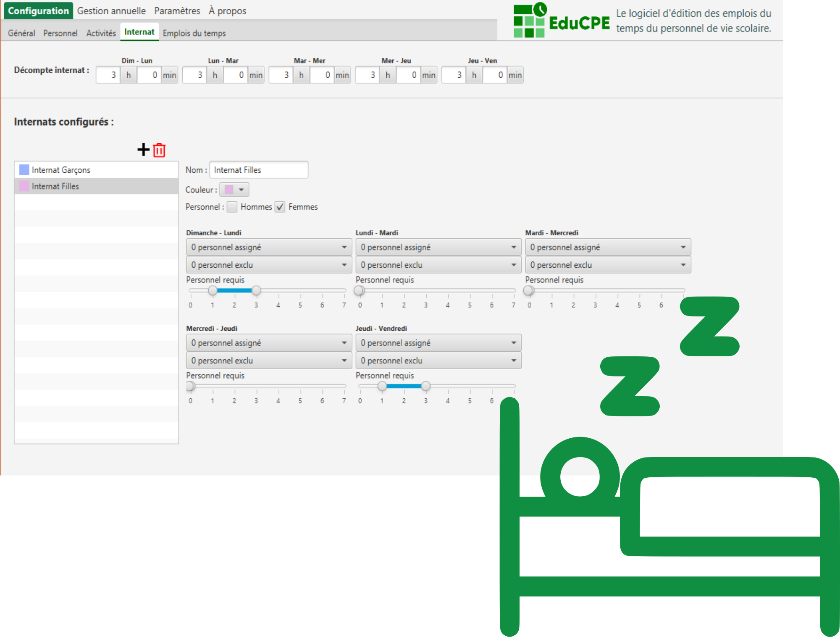The image size is (840, 637).
Task: Click the Internat Garçons blue color square
Action: pyautogui.click(x=24, y=170)
